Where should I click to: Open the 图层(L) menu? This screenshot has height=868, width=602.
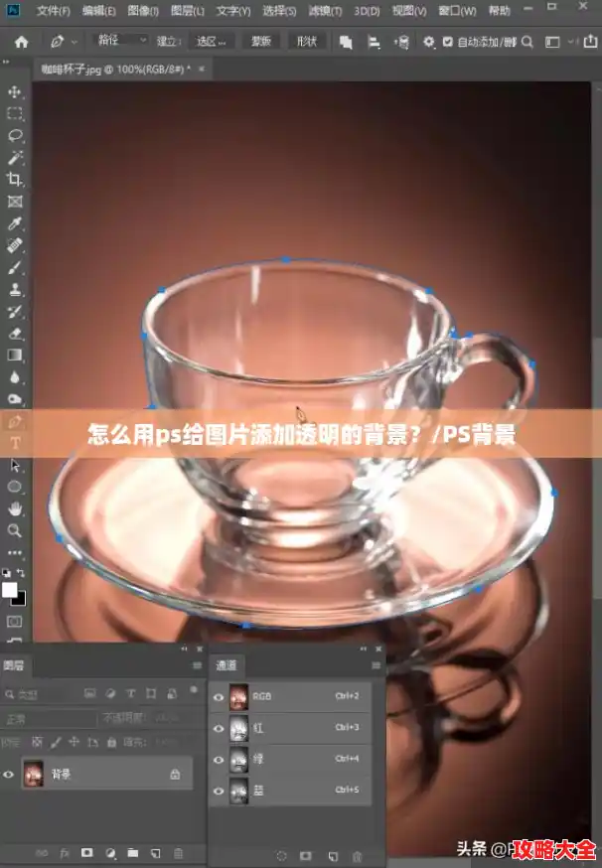[188, 11]
